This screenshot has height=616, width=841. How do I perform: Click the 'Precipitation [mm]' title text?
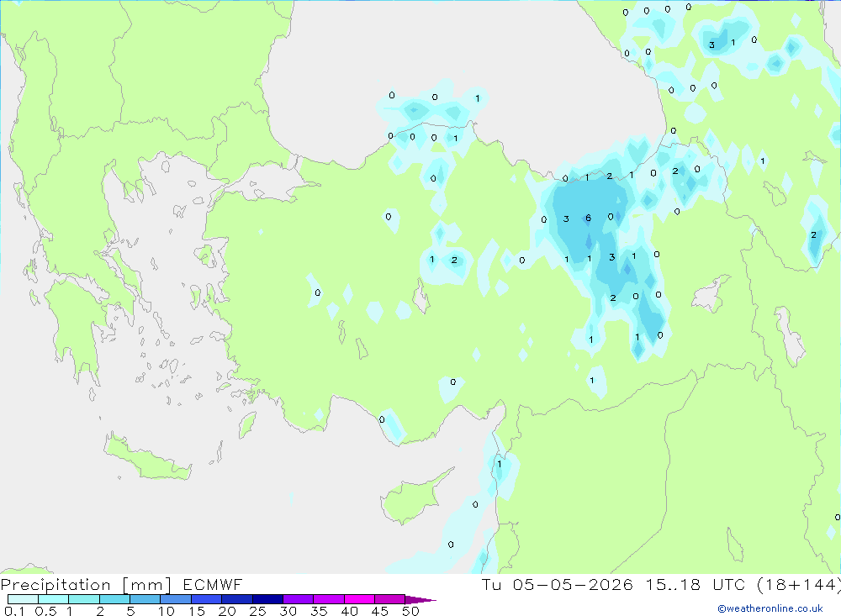coord(86,585)
